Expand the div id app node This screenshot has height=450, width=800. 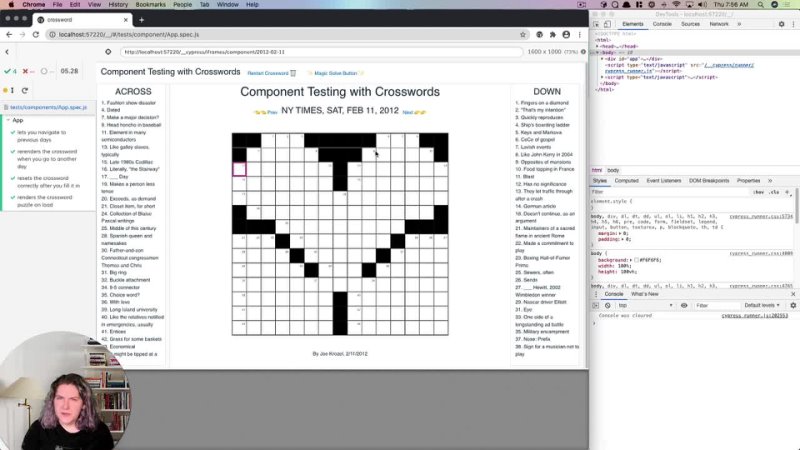[x=602, y=59]
